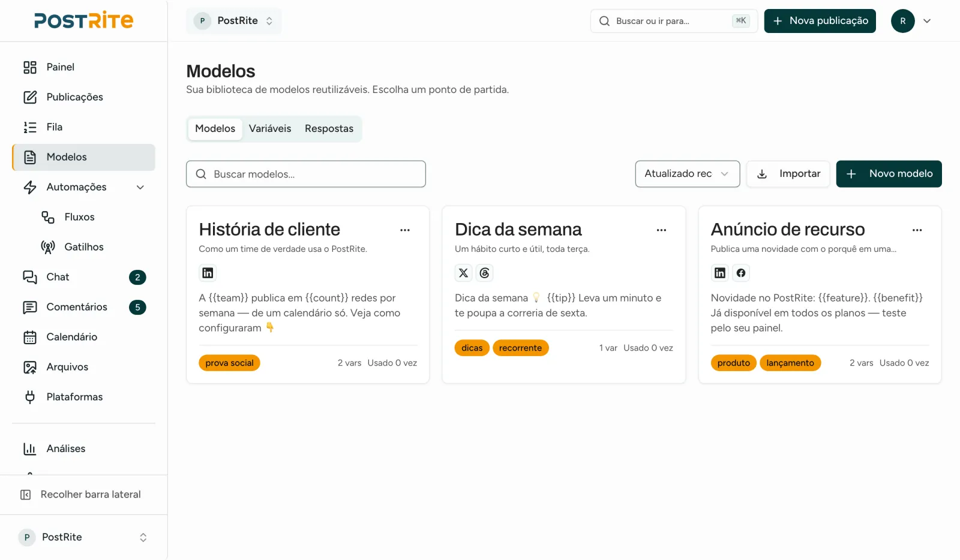Click the Novo modelo button
Viewport: 960px width, 560px height.
[x=889, y=174]
